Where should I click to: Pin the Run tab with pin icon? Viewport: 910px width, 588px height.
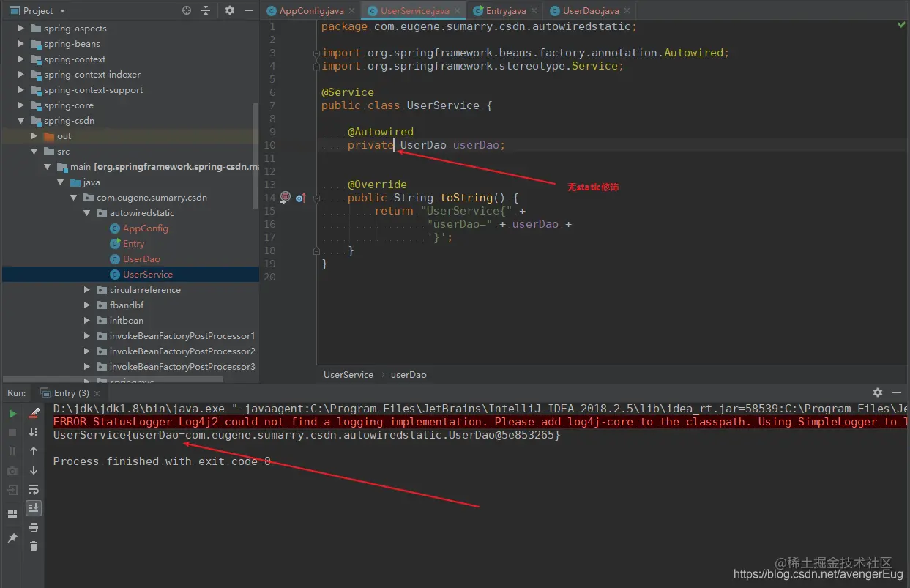12,538
